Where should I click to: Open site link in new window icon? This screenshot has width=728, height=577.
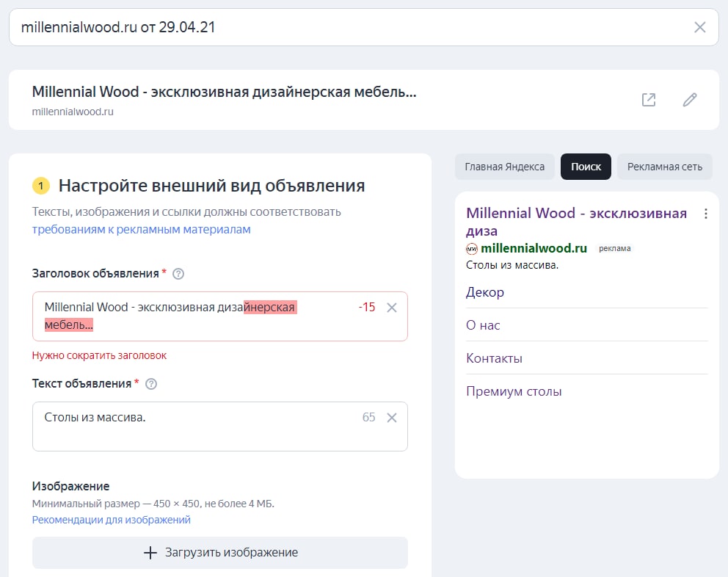(x=649, y=100)
